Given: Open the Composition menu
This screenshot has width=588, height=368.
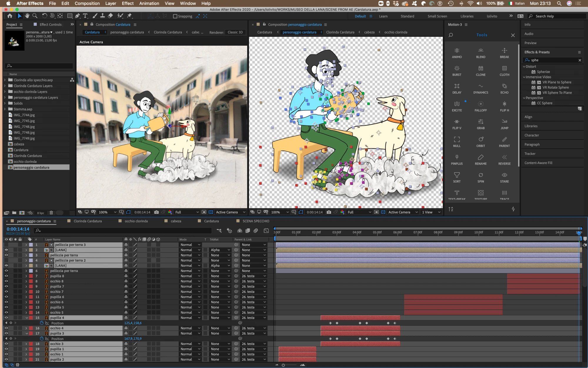Looking at the screenshot, I should click(87, 3).
